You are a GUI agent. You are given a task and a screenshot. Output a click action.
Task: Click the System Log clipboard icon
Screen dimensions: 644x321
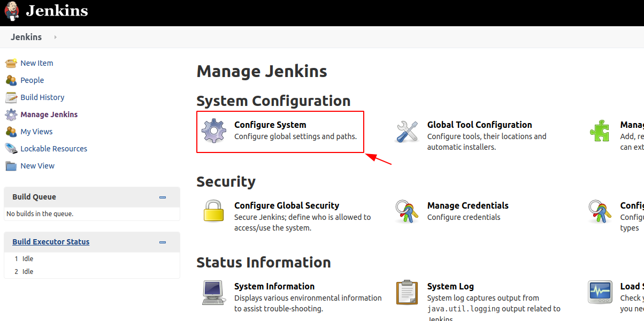point(407,292)
